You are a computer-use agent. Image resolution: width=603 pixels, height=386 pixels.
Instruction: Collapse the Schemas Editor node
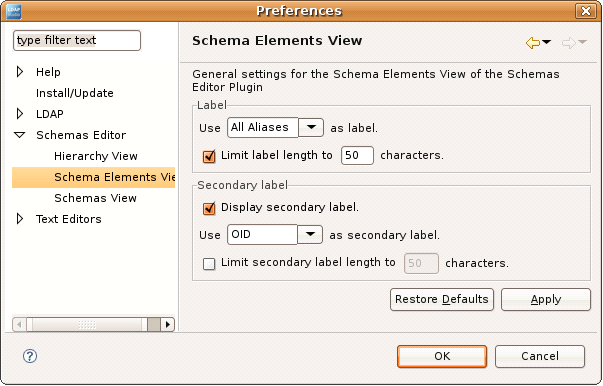20,135
